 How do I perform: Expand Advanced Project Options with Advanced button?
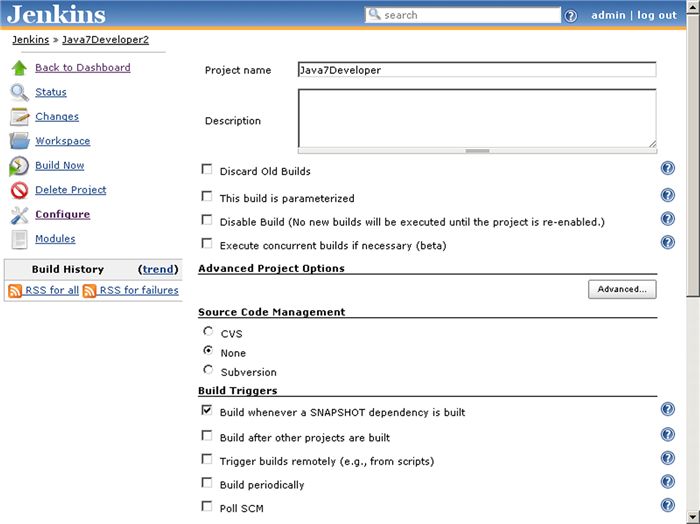[x=621, y=289]
